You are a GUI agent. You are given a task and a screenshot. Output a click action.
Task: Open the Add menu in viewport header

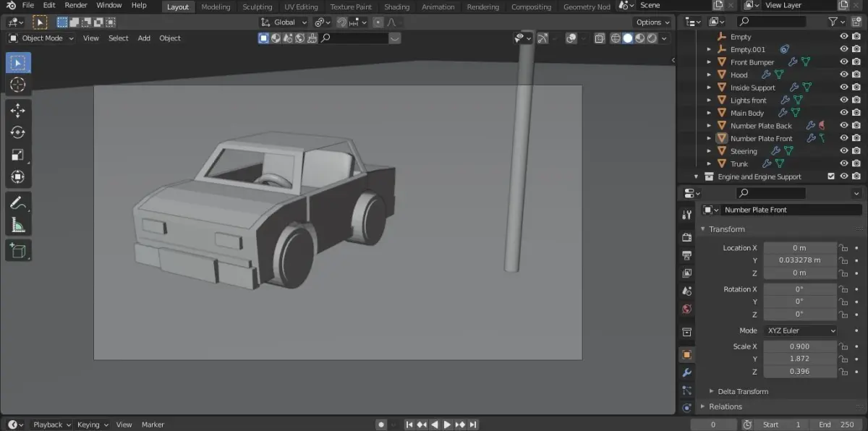pyautogui.click(x=144, y=38)
